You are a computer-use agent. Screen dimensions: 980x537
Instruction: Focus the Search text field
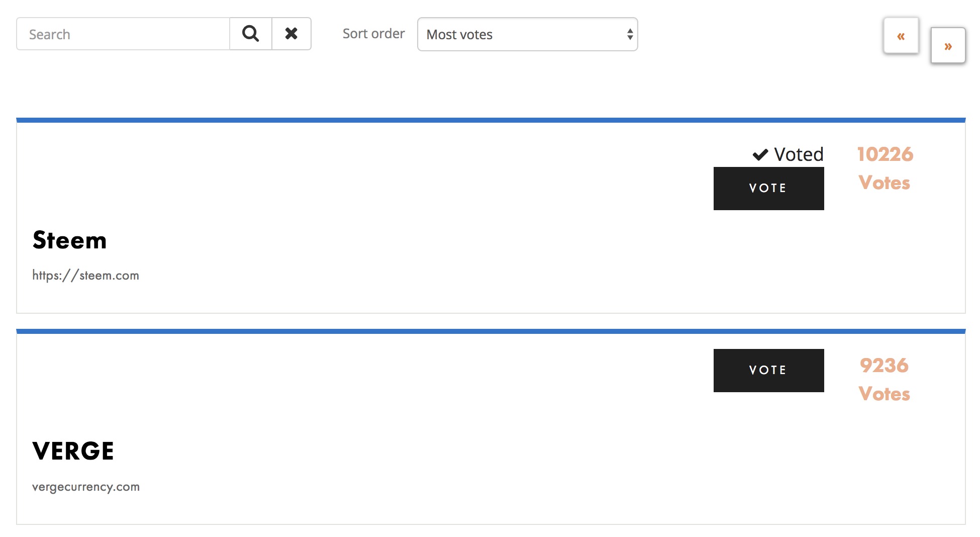pos(123,34)
